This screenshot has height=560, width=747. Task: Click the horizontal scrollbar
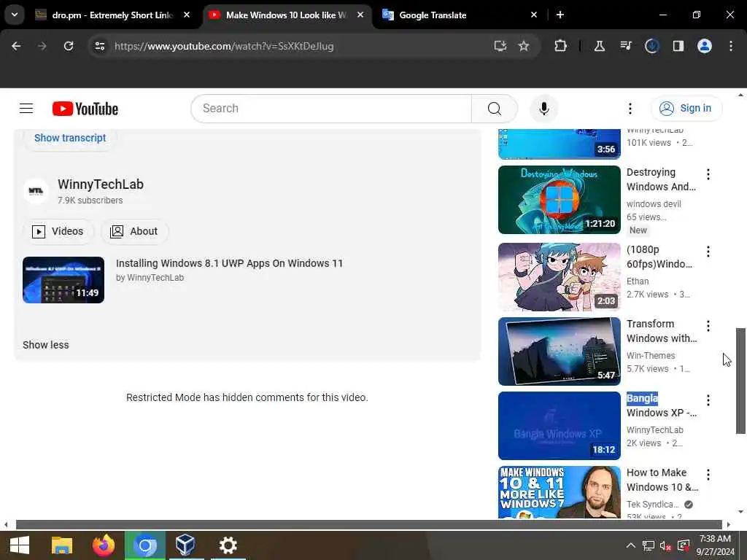click(368, 524)
